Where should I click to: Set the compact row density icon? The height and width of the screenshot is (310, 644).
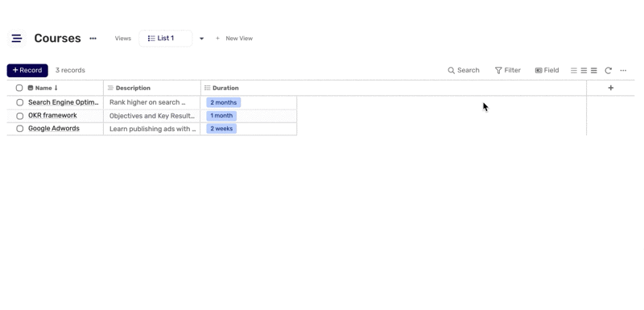574,71
